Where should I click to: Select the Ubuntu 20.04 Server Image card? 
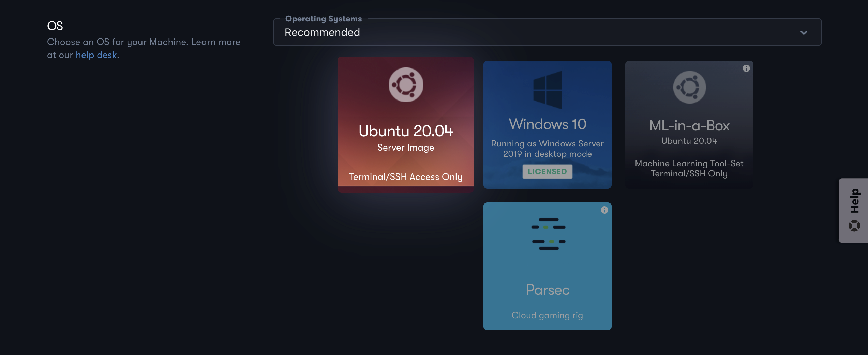tap(406, 124)
